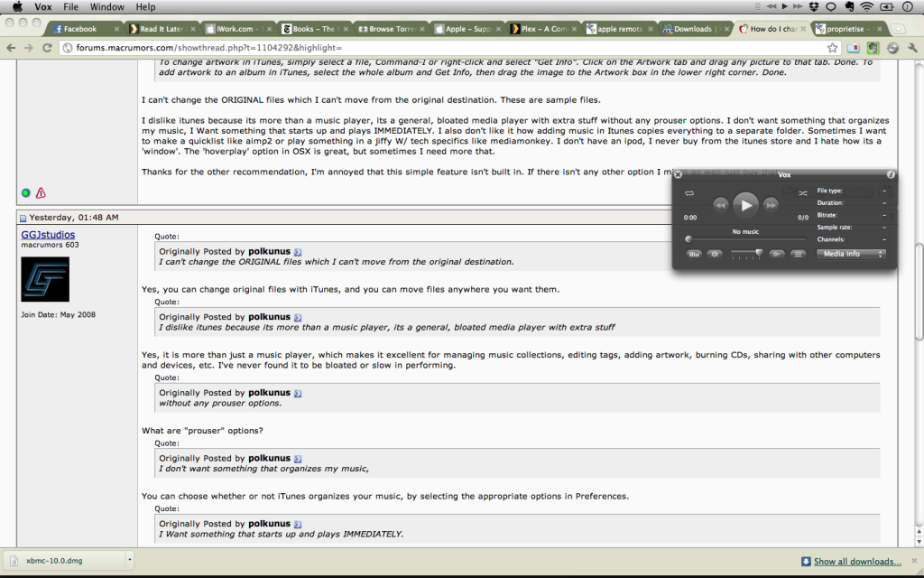View post arrow in 'I can't change the ORIGINAL' quote
Image resolution: width=924 pixels, height=578 pixels.
[x=298, y=252]
